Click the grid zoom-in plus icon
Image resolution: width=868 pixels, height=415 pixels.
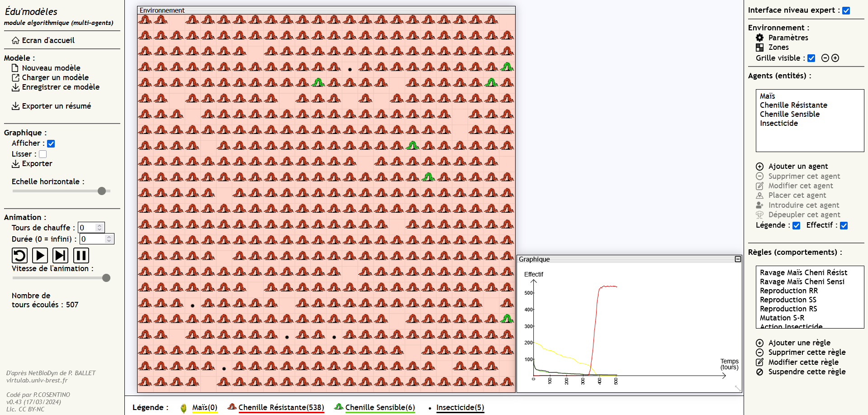[835, 58]
